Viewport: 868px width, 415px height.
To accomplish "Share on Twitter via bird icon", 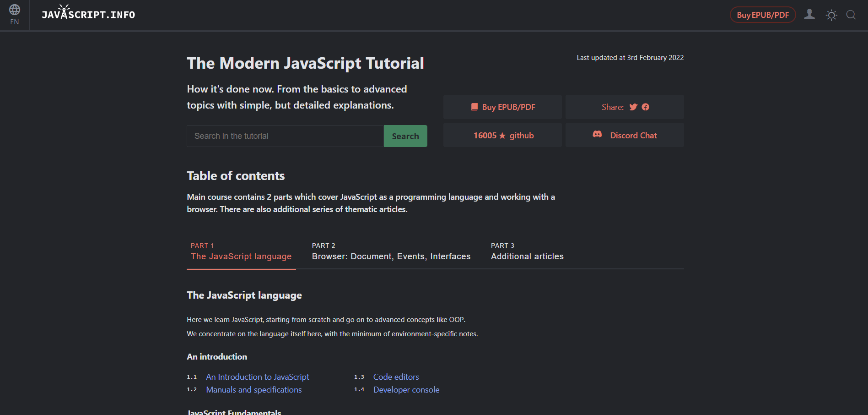I will (x=633, y=107).
